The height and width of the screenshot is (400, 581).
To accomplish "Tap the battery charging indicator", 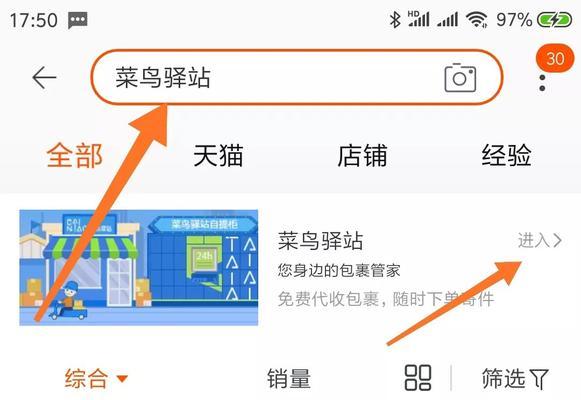I will coord(555,20).
